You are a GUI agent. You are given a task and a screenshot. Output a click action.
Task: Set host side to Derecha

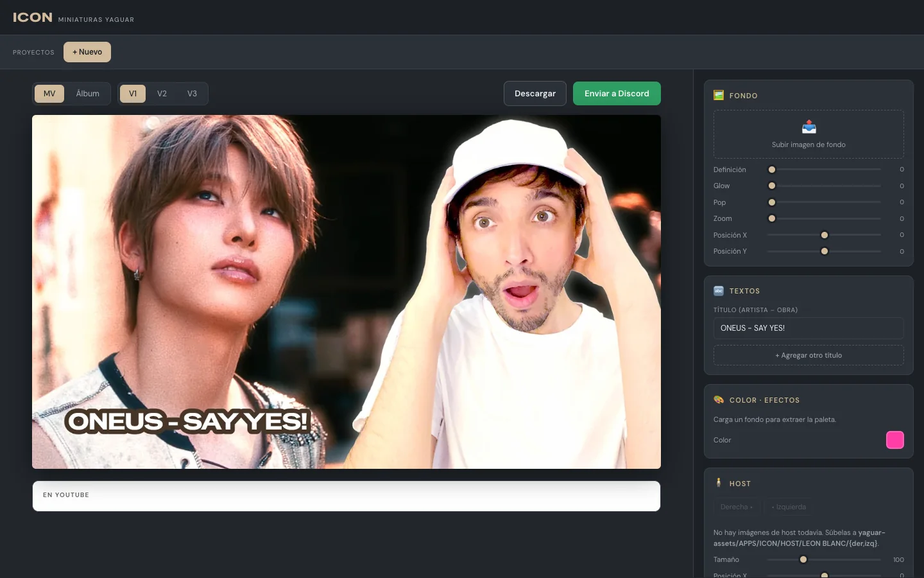pos(737,507)
